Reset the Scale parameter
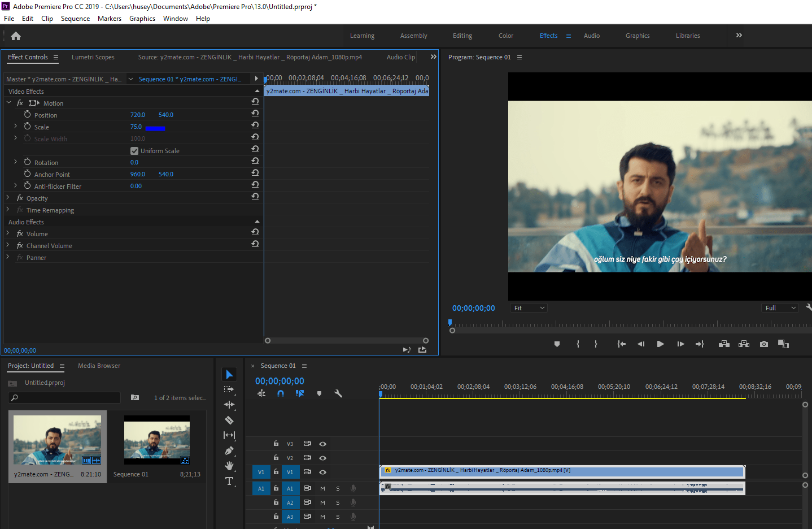812x529 pixels. pyautogui.click(x=255, y=125)
